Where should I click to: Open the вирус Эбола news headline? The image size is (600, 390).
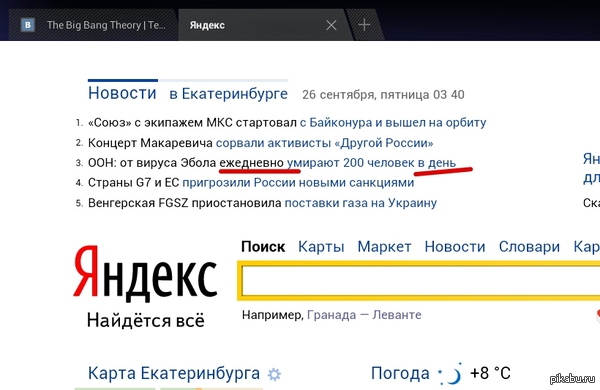click(x=272, y=163)
